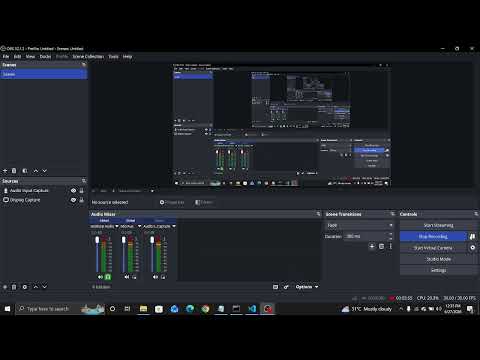Open the Edit menu
The height and width of the screenshot is (360, 480).
click(x=17, y=56)
